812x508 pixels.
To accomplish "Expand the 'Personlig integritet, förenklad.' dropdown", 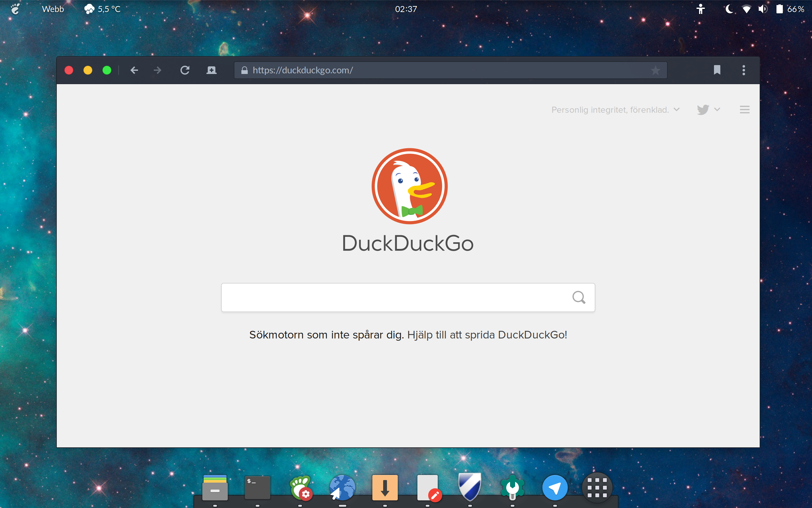I will tap(615, 110).
